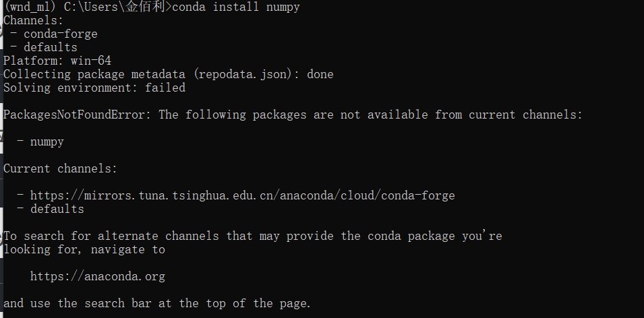Click the word "done" after metadata collection
The width and height of the screenshot is (644, 318).
point(320,74)
